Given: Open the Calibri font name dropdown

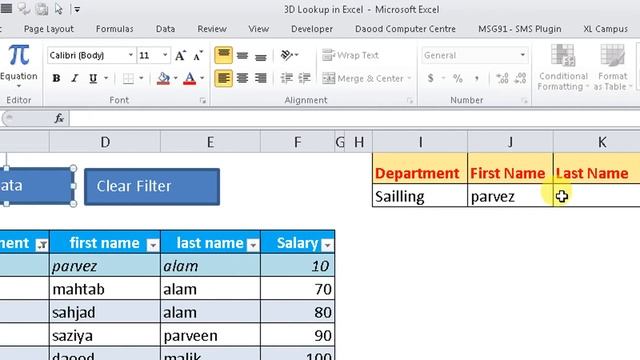Looking at the screenshot, I should (x=130, y=55).
